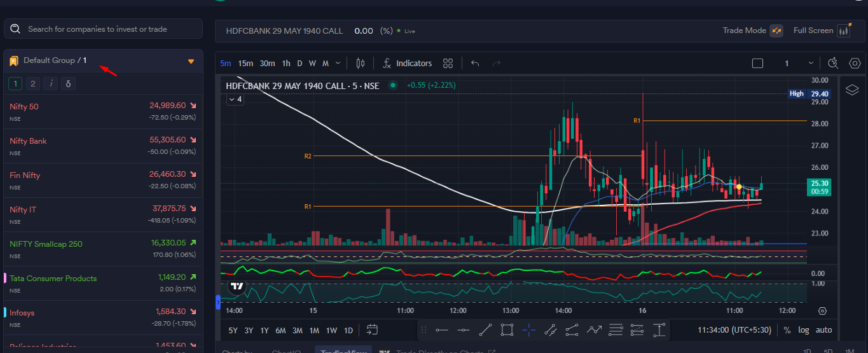Viewport: 868px width, 353px height.
Task: Select the rectangle drawing tool
Action: pyautogui.click(x=507, y=329)
